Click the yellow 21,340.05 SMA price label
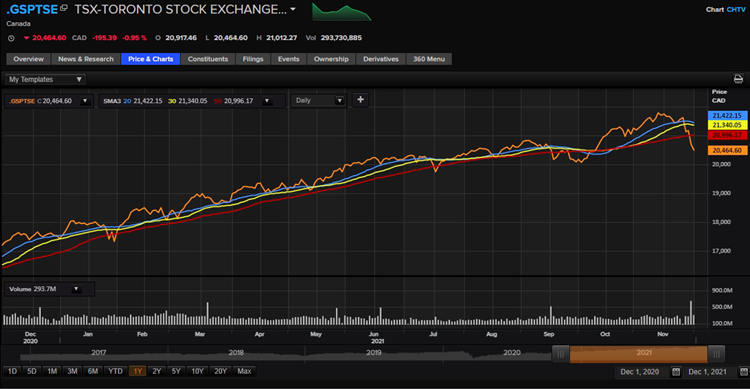Image resolution: width=750 pixels, height=389 pixels. (727, 125)
